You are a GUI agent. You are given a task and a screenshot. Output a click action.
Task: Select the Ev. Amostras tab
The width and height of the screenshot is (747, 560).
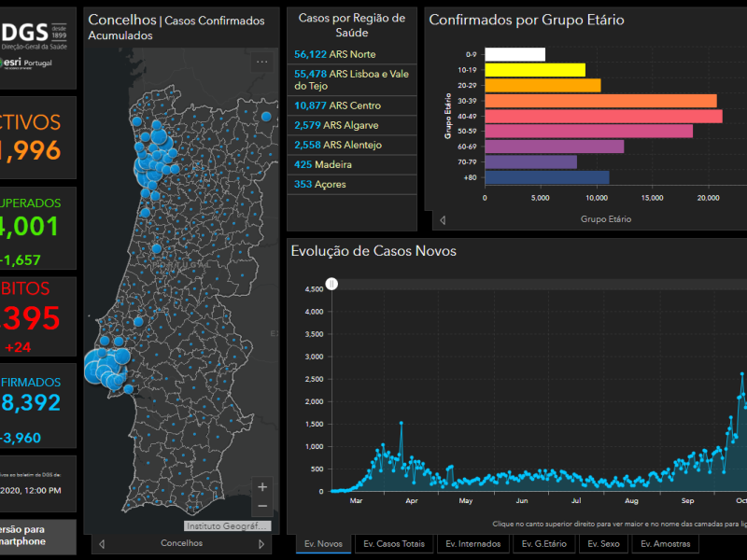point(665,544)
